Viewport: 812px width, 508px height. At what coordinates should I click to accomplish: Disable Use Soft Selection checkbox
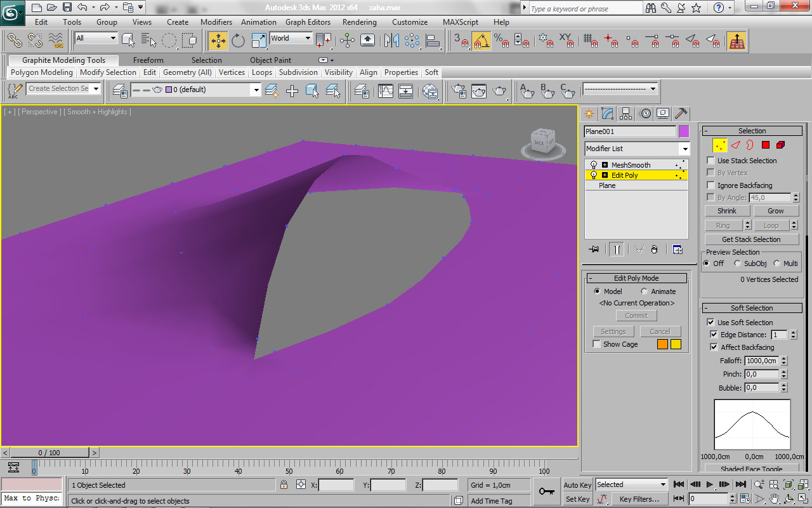(x=711, y=323)
